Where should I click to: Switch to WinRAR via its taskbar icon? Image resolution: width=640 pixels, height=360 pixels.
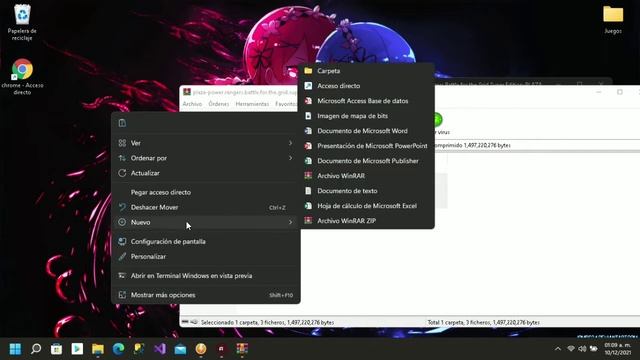(x=242, y=349)
